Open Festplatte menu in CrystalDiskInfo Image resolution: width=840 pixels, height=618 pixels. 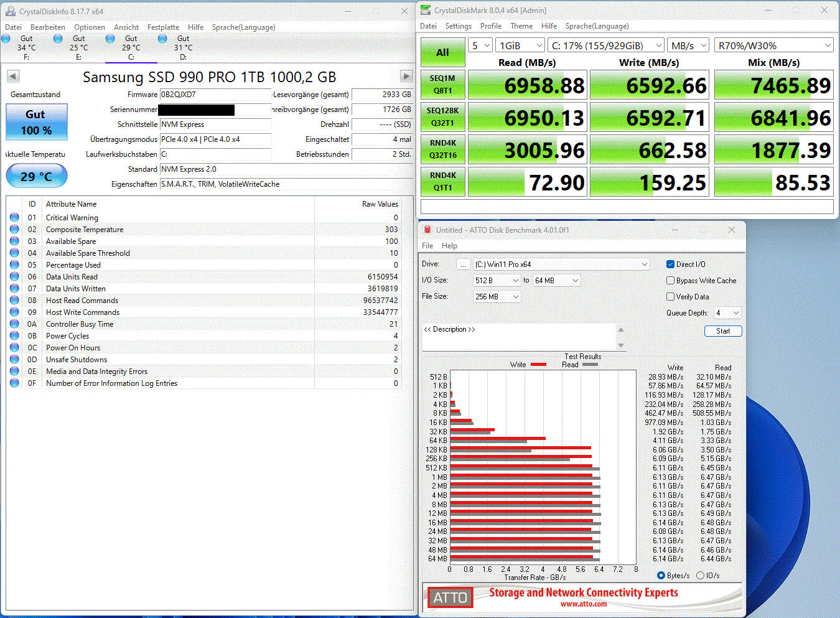tap(163, 27)
